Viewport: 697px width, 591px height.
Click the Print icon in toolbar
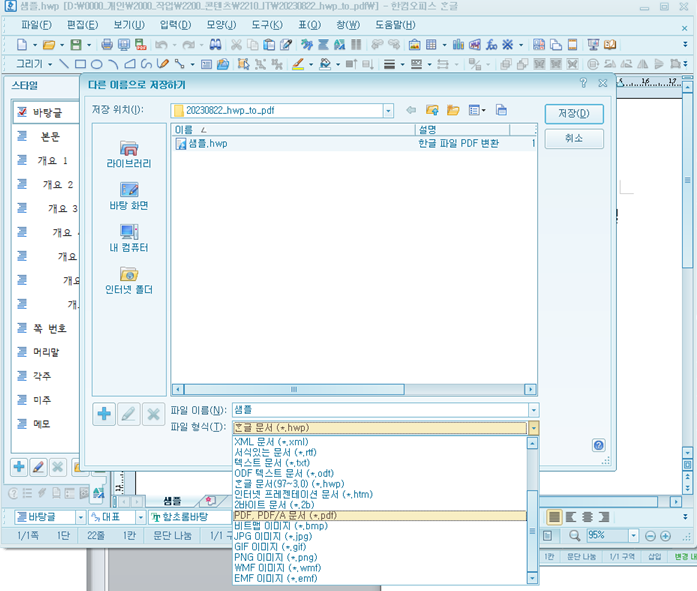[x=107, y=45]
